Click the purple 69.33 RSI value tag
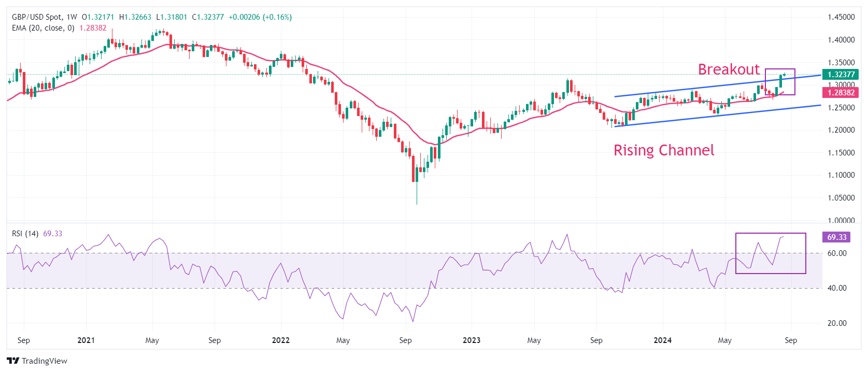Screen dimensions: 868x372 point(836,237)
